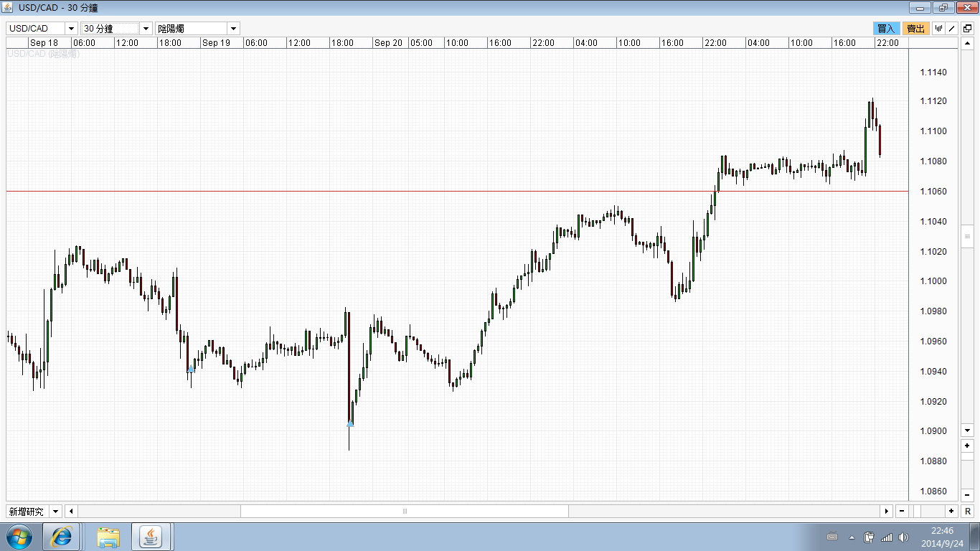Select the red horizontal line at 1.1060

pos(457,191)
